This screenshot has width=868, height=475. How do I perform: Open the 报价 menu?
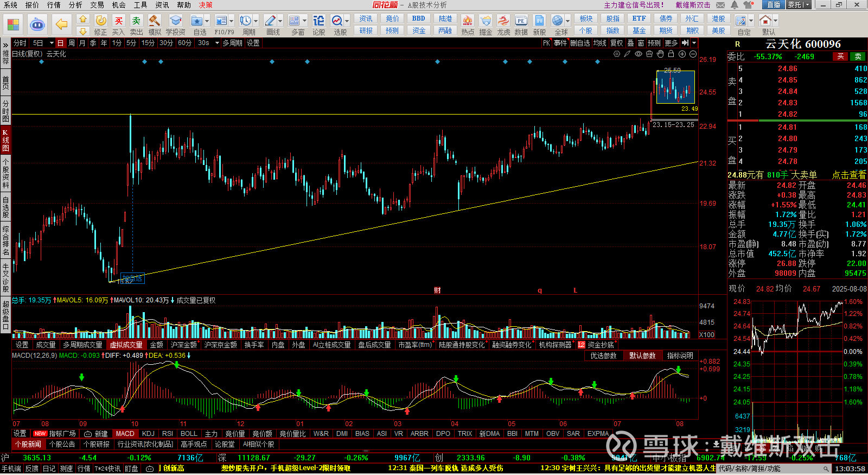click(x=32, y=5)
